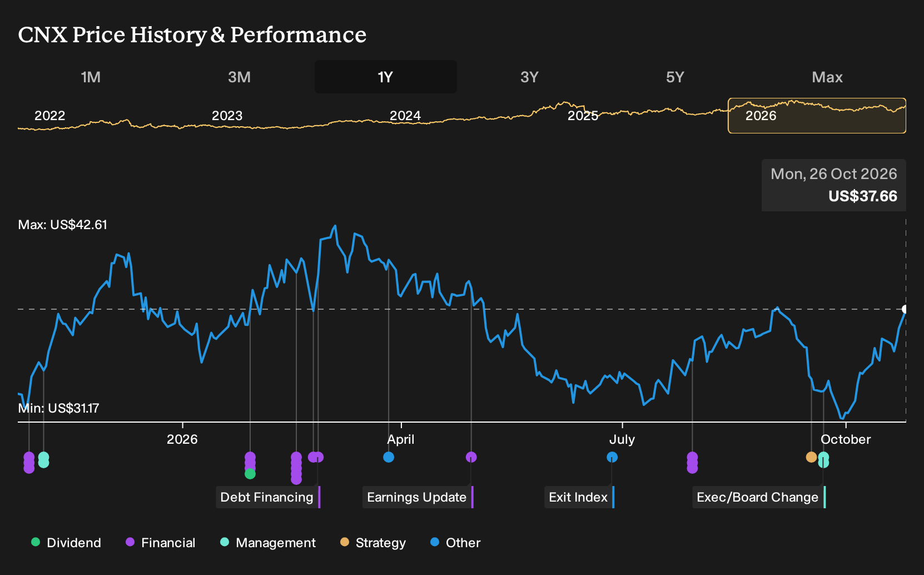This screenshot has width=924, height=575.
Task: Select the purple dot stack between July and October
Action: click(x=692, y=463)
